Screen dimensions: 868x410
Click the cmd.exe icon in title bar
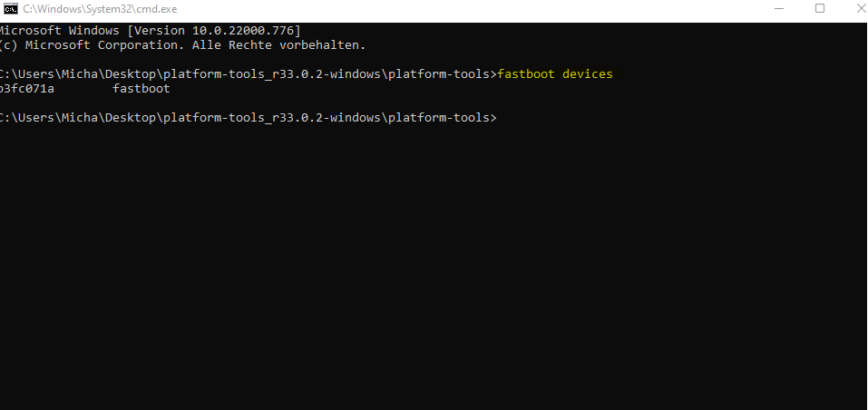[10, 9]
